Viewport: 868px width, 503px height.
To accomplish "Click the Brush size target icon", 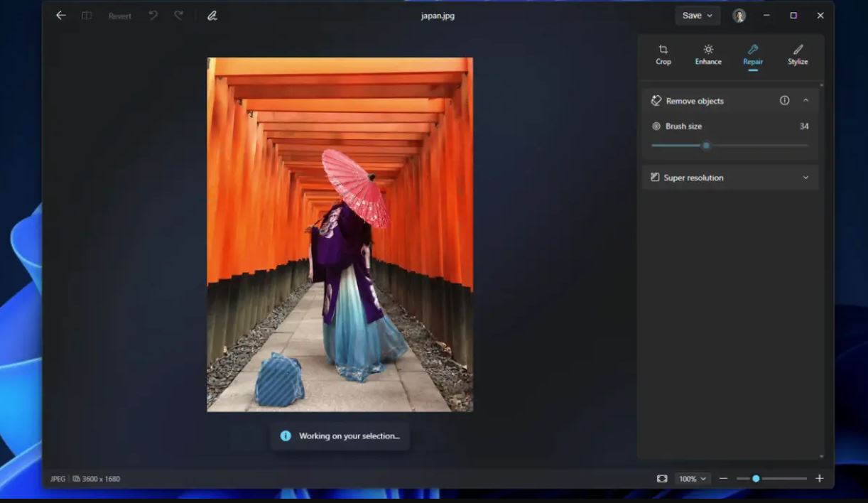I will [x=656, y=126].
